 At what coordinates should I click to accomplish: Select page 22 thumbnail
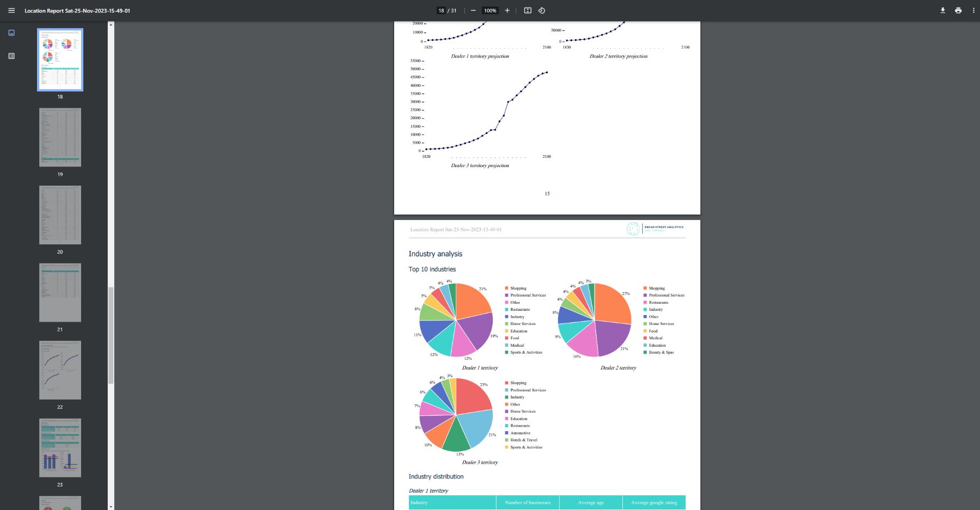(60, 370)
